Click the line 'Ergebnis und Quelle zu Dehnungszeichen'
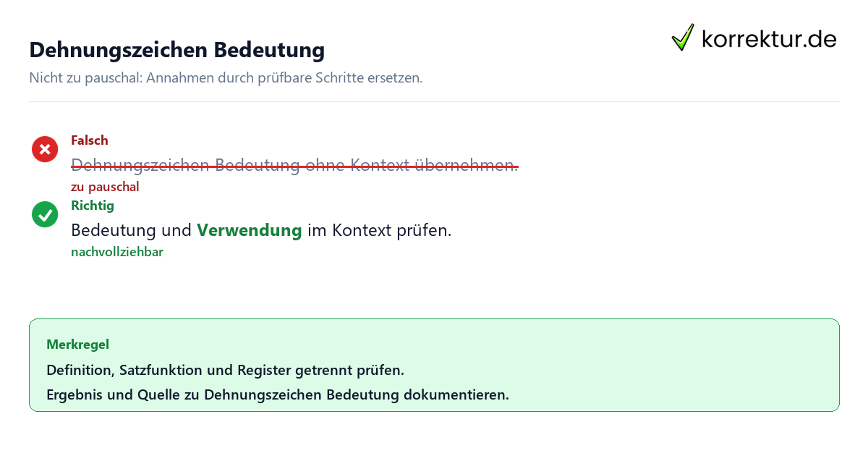Image resolution: width=868 pixels, height=456 pixels. pyautogui.click(x=278, y=395)
